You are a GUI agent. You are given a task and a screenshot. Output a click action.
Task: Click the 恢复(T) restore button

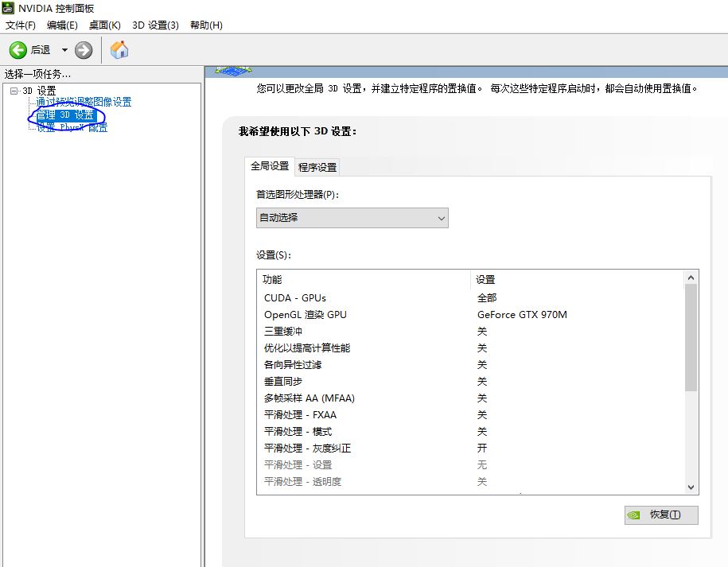pos(661,515)
